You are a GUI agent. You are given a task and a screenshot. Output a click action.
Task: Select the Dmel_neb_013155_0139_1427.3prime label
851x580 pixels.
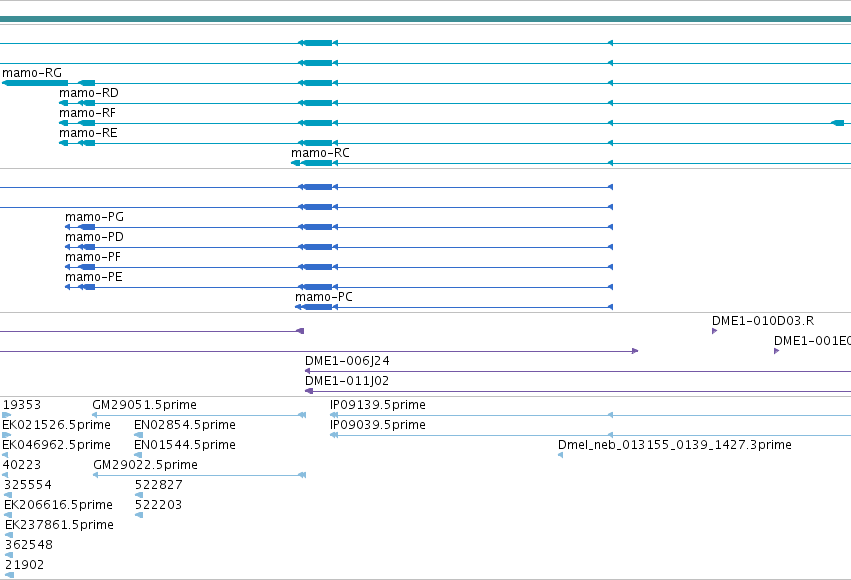tap(675, 445)
